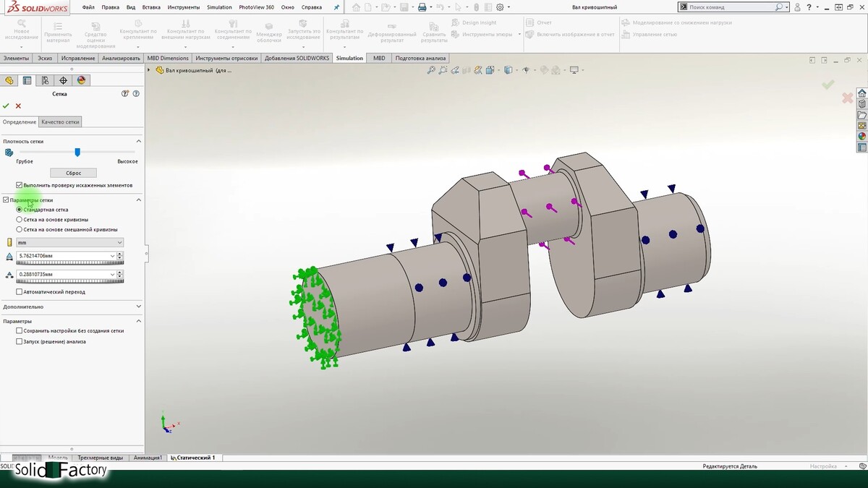Screen dimensions: 868x488
Task: Collapse the 'Плотность сетки' section
Action: pyautogui.click(x=138, y=141)
